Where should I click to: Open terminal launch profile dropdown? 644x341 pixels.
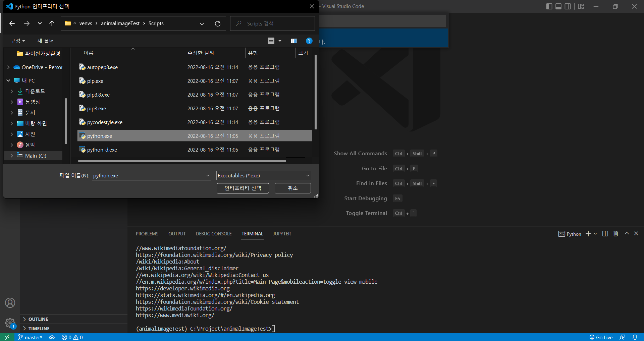pyautogui.click(x=595, y=234)
